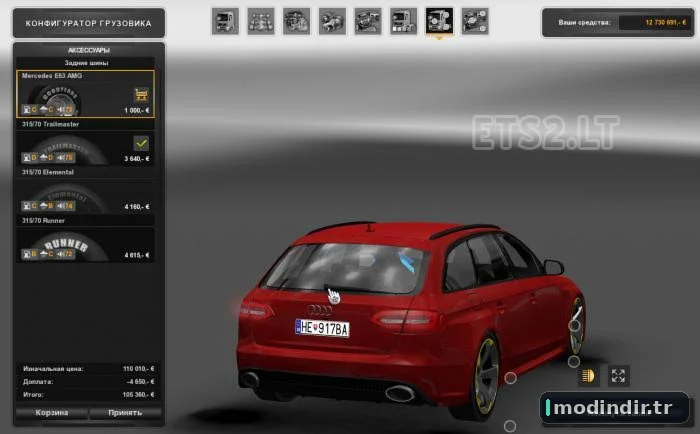Click the fullscreen expand arrows icon
This screenshot has width=700, height=434.
point(618,376)
